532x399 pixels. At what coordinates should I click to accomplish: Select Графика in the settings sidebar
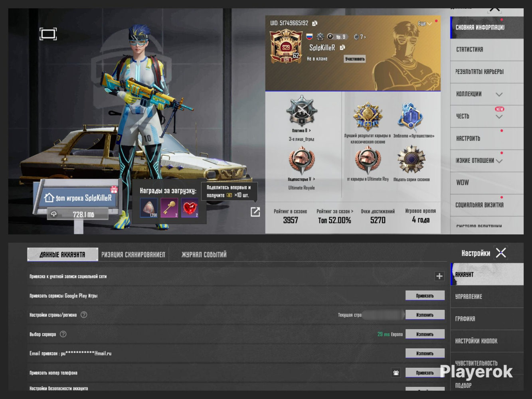coord(487,319)
